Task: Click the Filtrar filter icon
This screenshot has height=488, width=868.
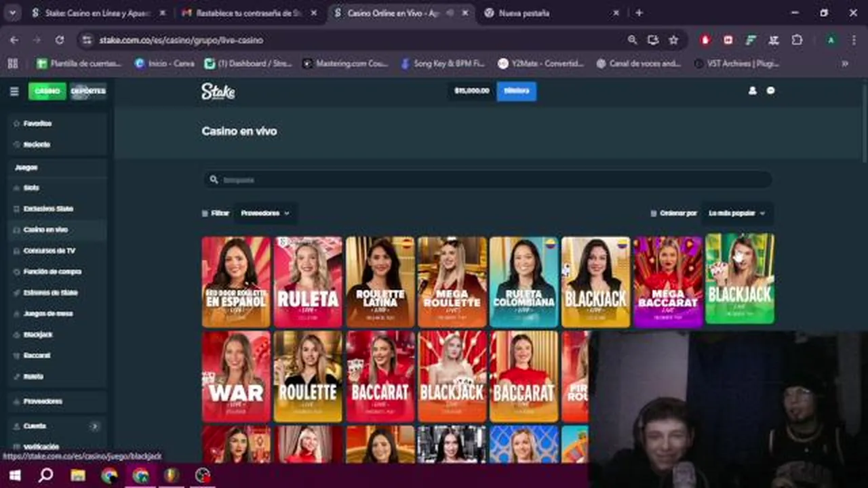Action: coord(205,213)
